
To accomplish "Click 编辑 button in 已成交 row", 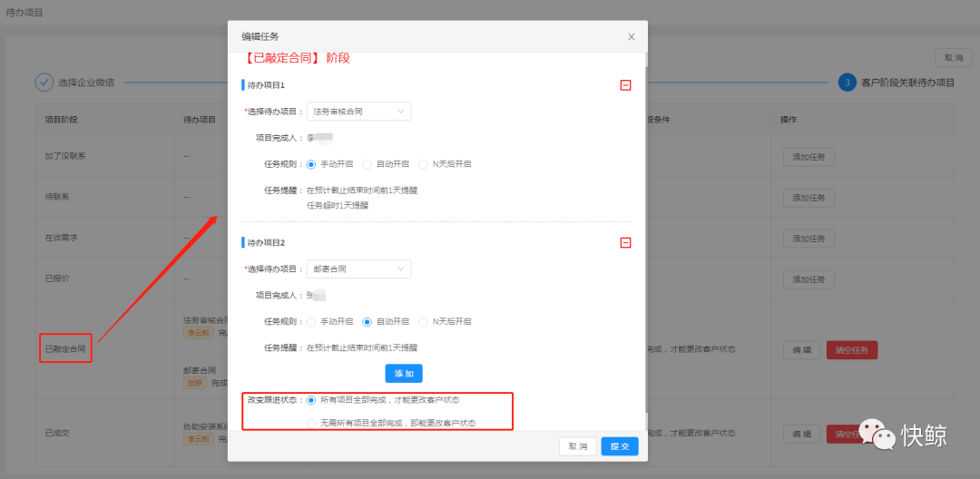I will tap(802, 435).
